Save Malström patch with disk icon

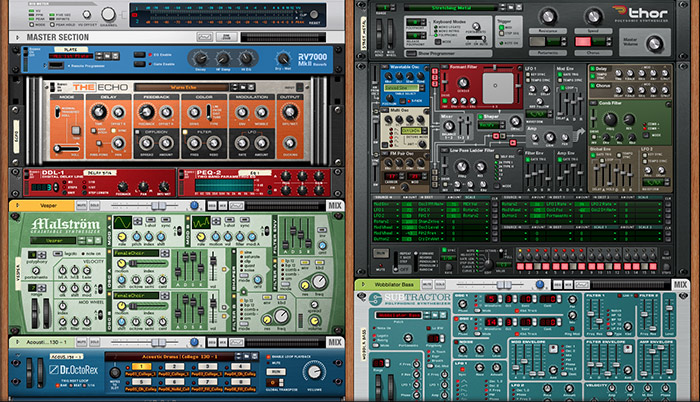click(x=96, y=241)
